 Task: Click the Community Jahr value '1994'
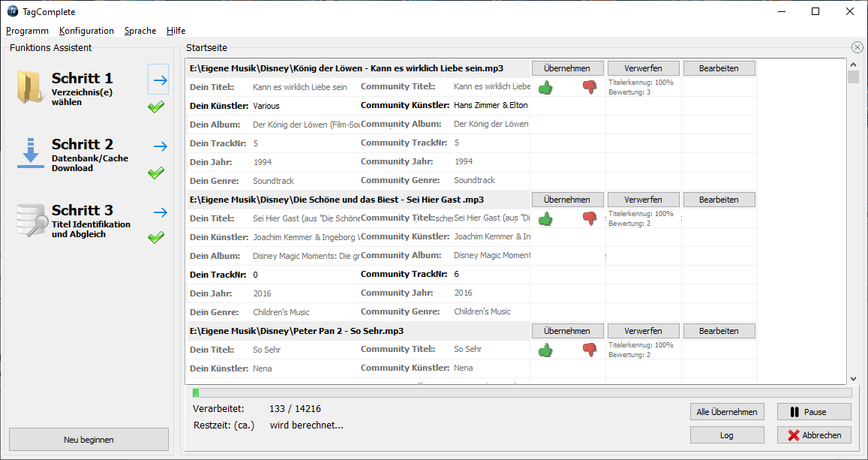(x=464, y=161)
